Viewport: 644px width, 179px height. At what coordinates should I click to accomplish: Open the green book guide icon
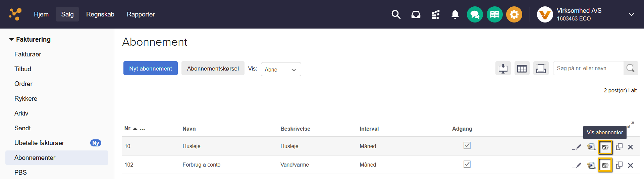tap(494, 14)
